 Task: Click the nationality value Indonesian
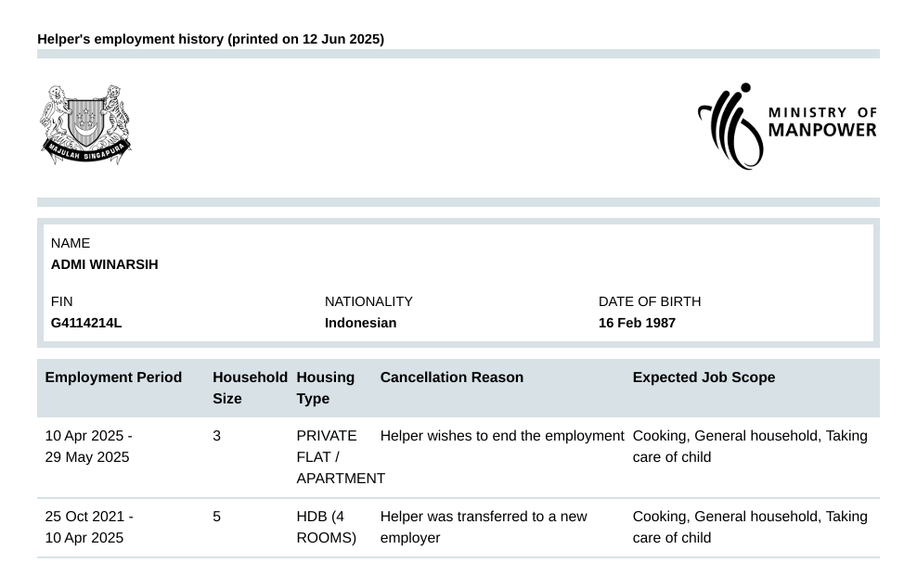tap(360, 323)
